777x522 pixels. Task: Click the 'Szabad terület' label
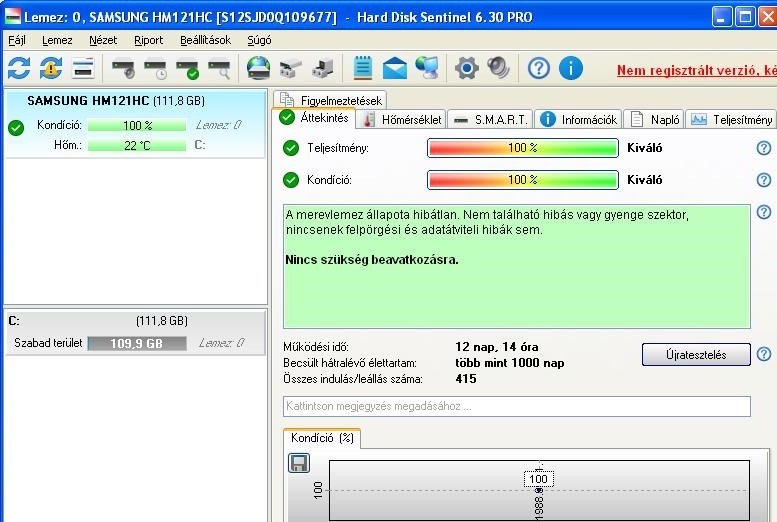tap(48, 343)
